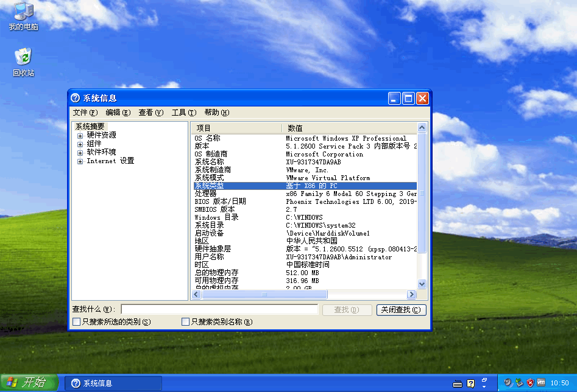This screenshot has width=577, height=392.
Task: Open the 帮助(H) menu
Action: [217, 113]
